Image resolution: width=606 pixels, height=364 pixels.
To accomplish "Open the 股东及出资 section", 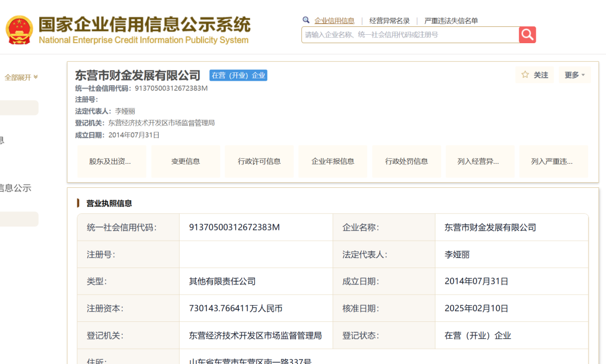I will click(x=110, y=162).
